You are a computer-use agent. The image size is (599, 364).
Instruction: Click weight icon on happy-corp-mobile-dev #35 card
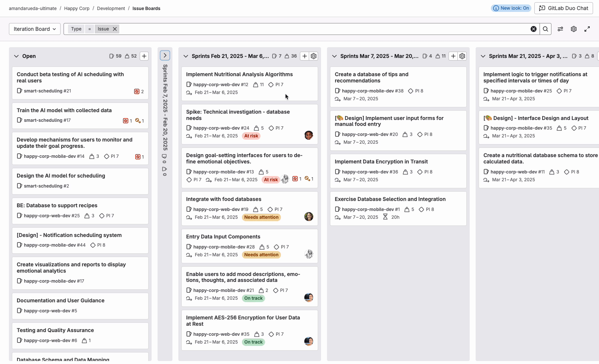[559, 128]
